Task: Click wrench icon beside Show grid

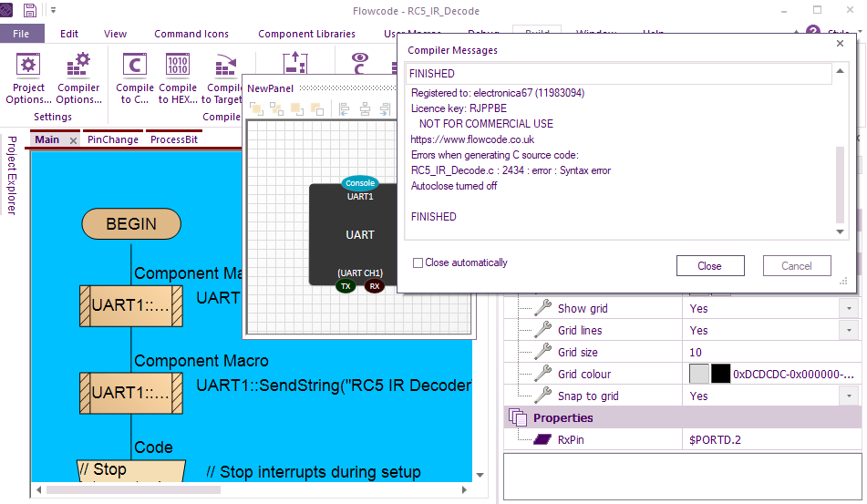Action: click(542, 308)
